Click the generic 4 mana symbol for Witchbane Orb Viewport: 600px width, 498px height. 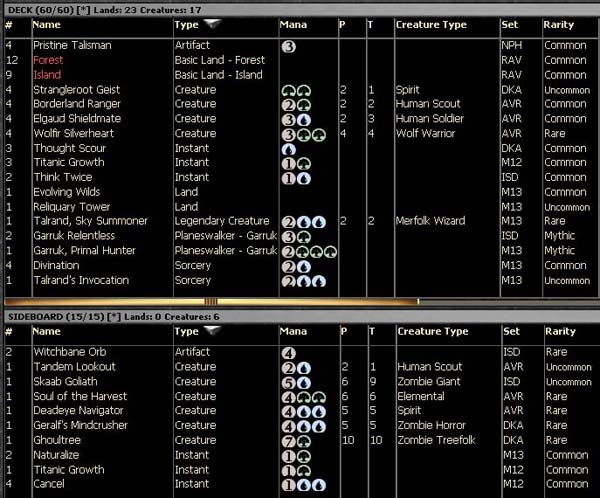289,353
